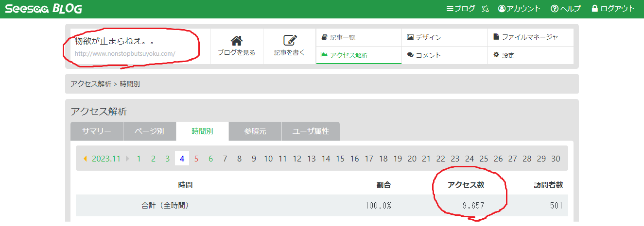Viewport: 644px width, 226px height.
Task: Switch to the サマリー tab
Action: 96,131
